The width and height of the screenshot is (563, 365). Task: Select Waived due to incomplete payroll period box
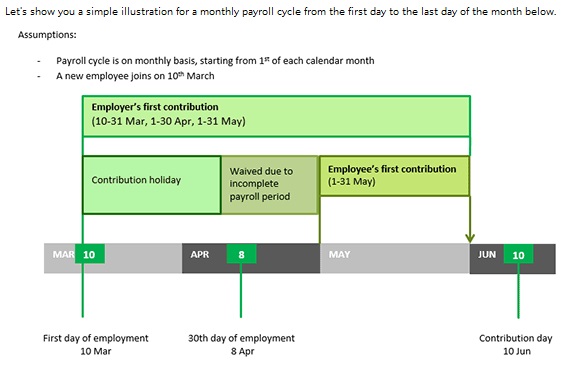coord(270,185)
